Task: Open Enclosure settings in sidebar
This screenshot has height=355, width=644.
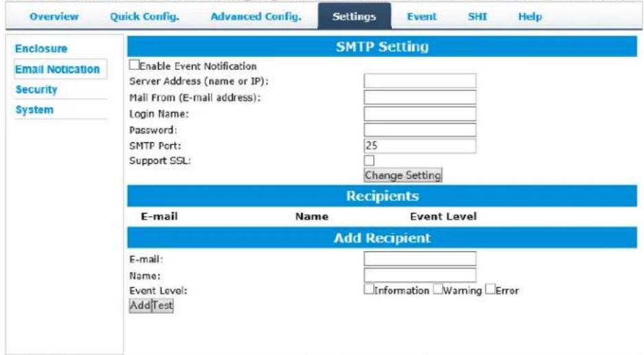Action: click(x=41, y=49)
